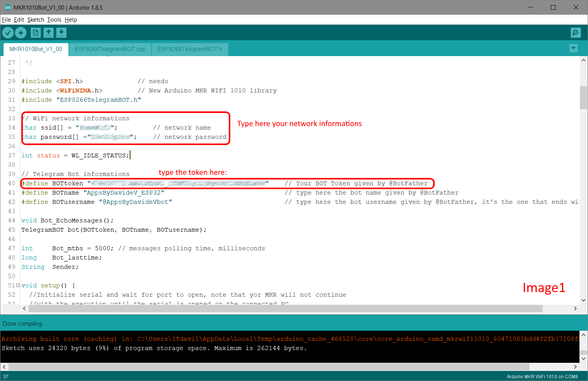The height and width of the screenshot is (381, 588).
Task: Click the Upload arrow icon
Action: tap(21, 32)
